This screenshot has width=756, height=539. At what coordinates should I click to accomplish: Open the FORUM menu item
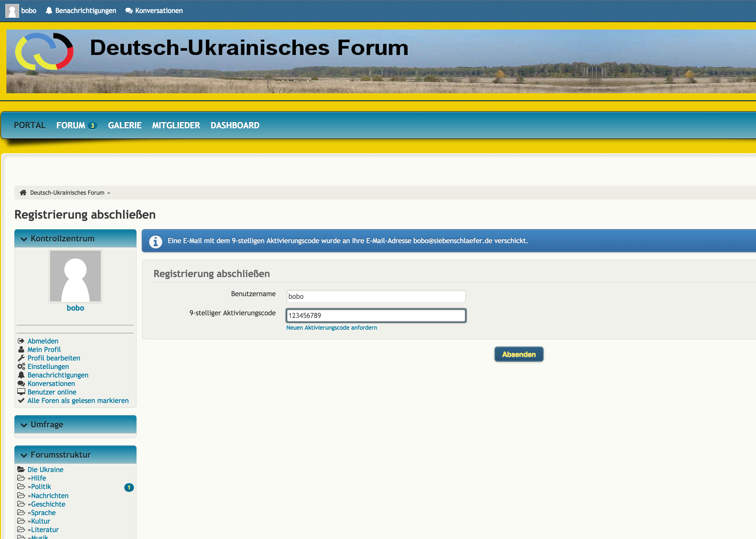pyautogui.click(x=71, y=125)
